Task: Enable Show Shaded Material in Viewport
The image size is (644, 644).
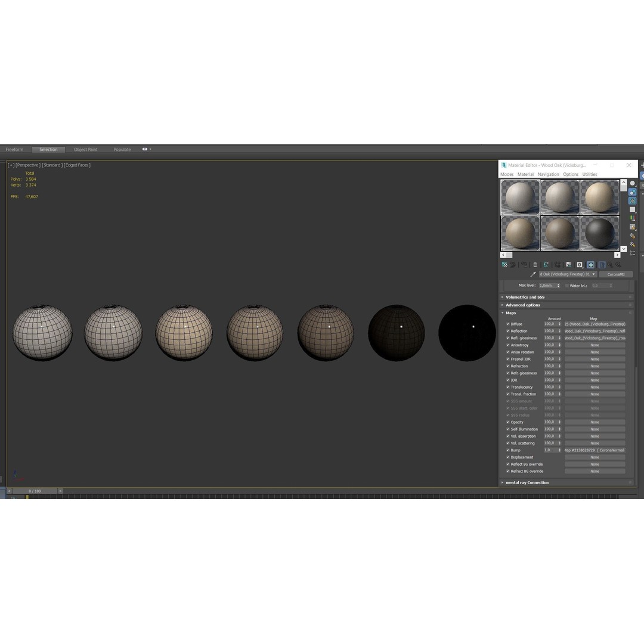Action: coord(591,264)
